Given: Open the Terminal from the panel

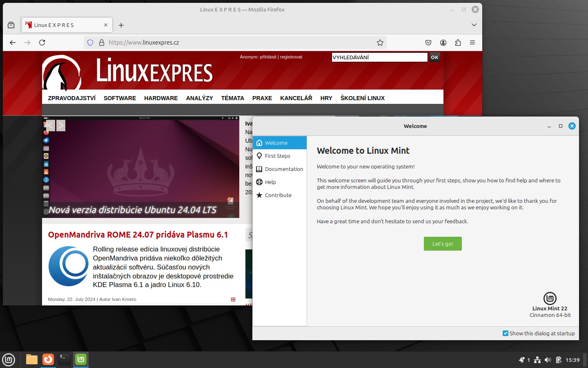Looking at the screenshot, I should coord(65,359).
